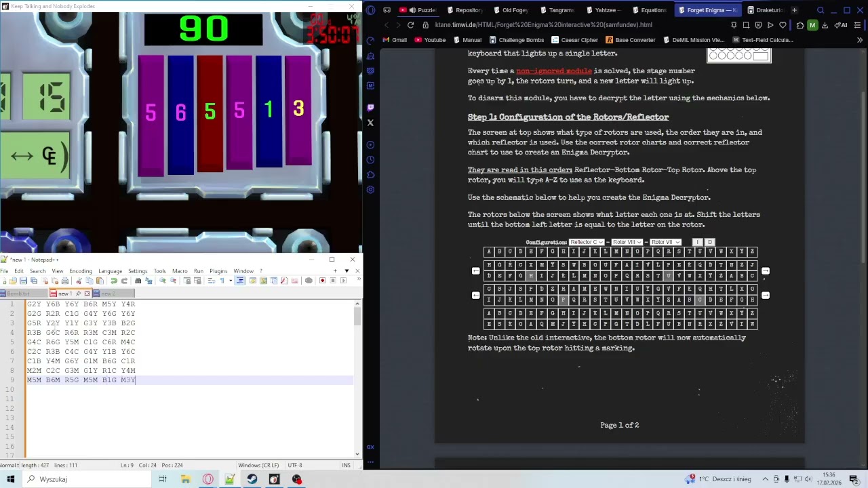Viewport: 868px width, 488px height.
Task: Open the Challenge Bombs bookmark
Action: click(516, 40)
